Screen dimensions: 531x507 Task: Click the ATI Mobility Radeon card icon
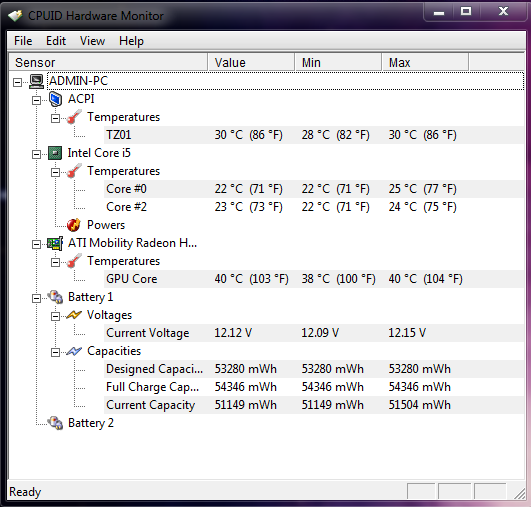(55, 243)
